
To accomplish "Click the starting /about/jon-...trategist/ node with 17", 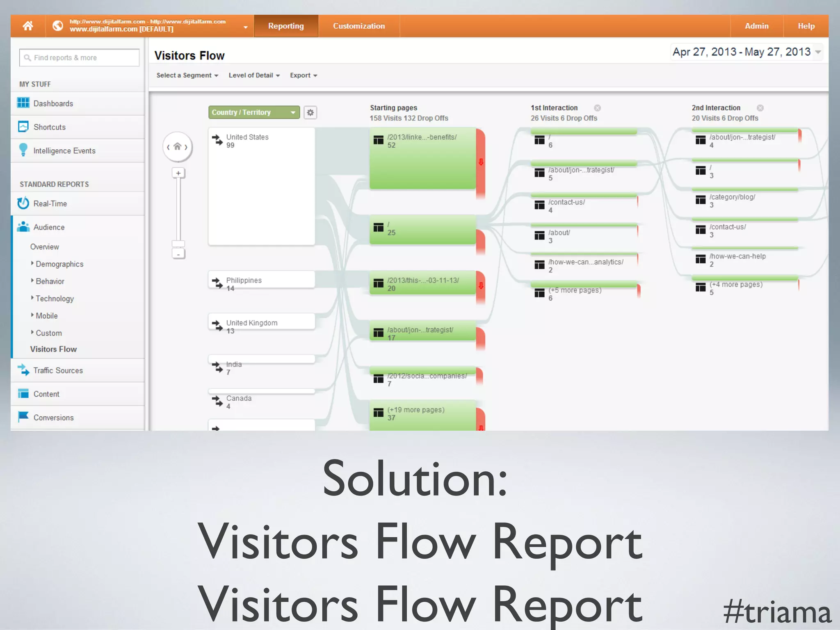I will 423,331.
